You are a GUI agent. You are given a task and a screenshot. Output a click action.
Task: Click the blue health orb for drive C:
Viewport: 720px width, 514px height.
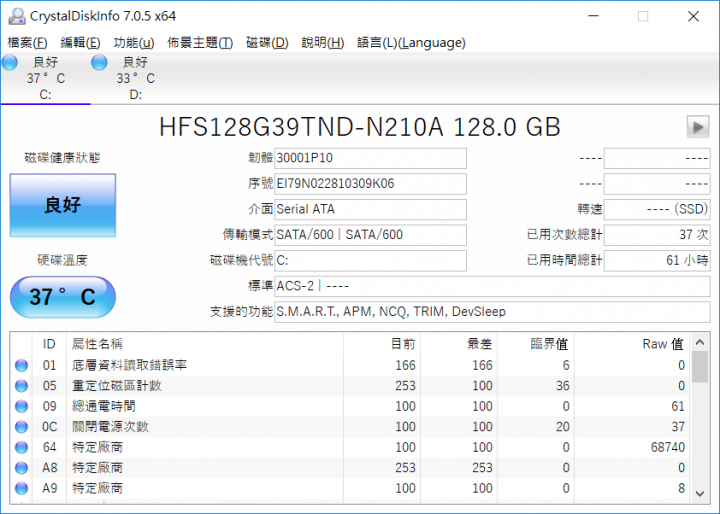click(x=10, y=62)
